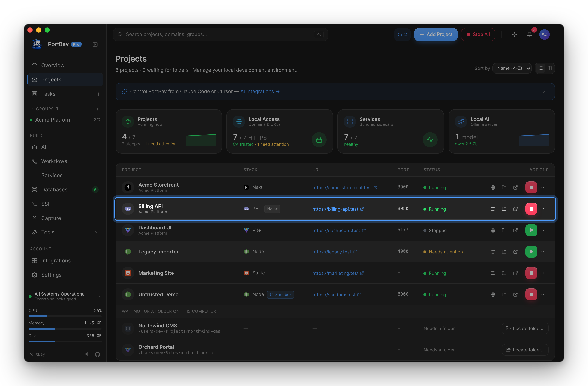588x386 pixels.
Task: Stop the Marketing Site project
Action: click(x=531, y=273)
